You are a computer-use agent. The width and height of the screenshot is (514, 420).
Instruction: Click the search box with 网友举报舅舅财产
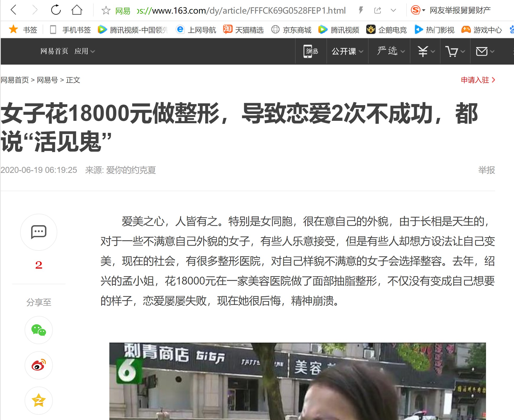click(460, 10)
